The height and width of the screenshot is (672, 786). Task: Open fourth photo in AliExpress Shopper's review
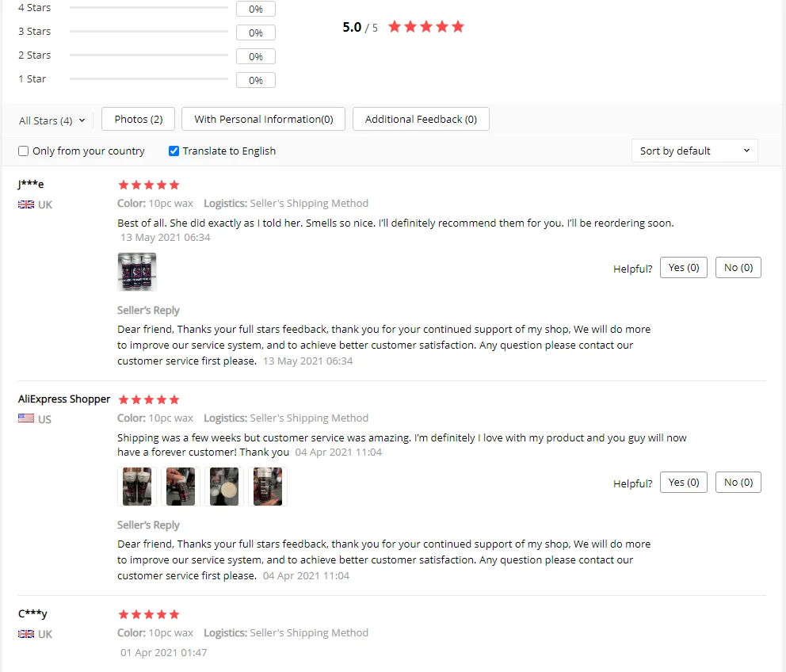[268, 487]
